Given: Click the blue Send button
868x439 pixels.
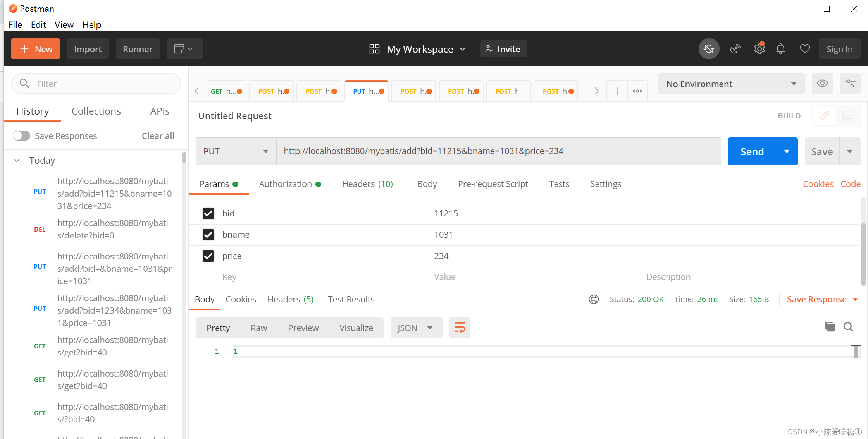Looking at the screenshot, I should point(752,151).
